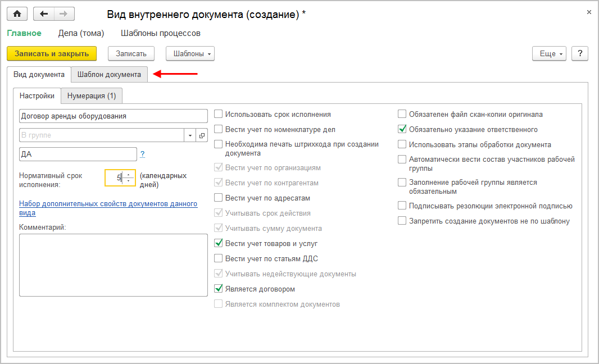599x364 pixels.
Task: Navigate back with the left arrow
Action: 44,14
